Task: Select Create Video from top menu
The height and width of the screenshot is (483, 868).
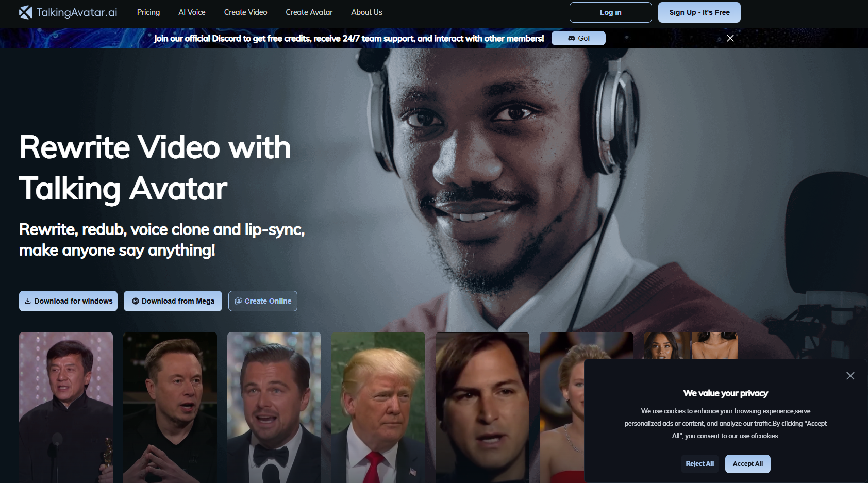Action: (245, 12)
